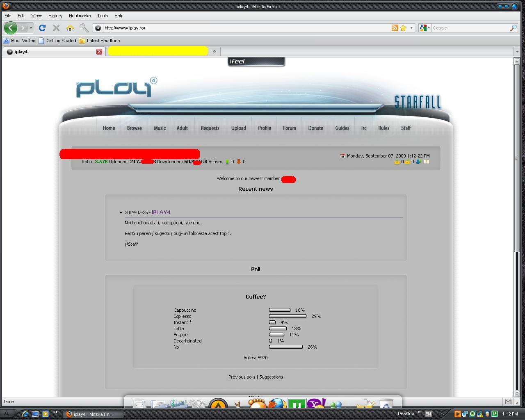Viewport: 525px width, 420px height.
Task: Click the Getting Started bookmark
Action: (x=57, y=41)
